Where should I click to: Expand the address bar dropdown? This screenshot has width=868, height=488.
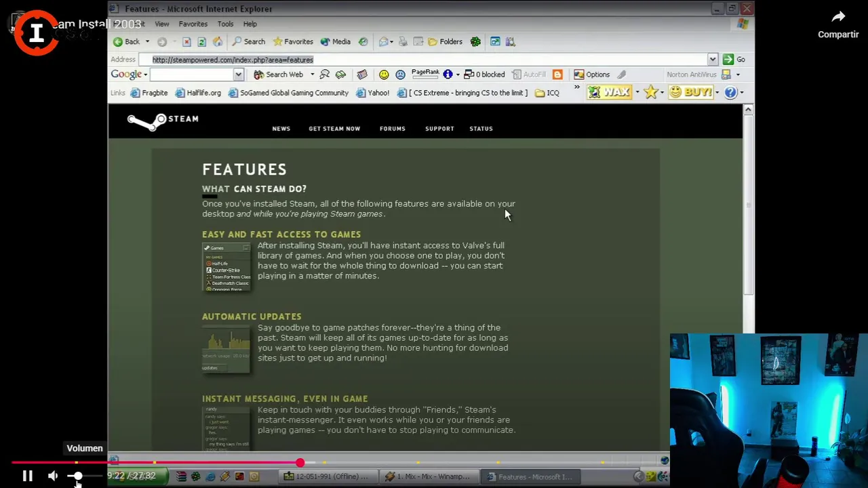[x=712, y=60]
